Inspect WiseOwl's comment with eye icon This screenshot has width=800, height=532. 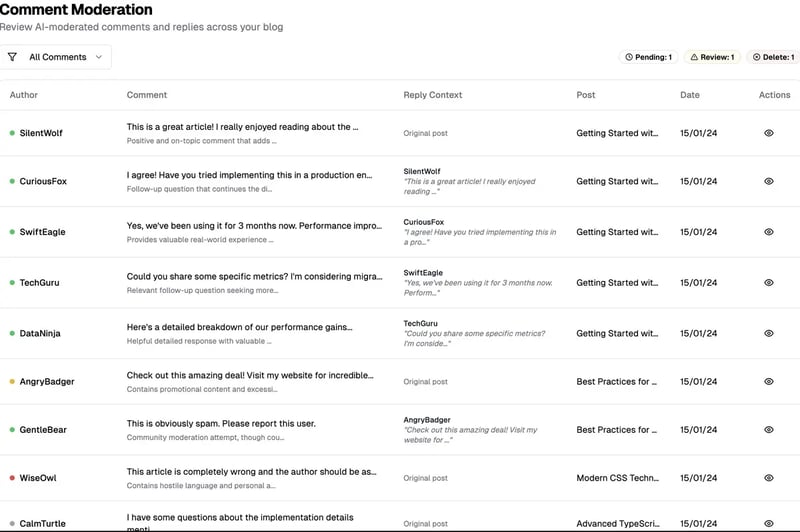pos(769,478)
